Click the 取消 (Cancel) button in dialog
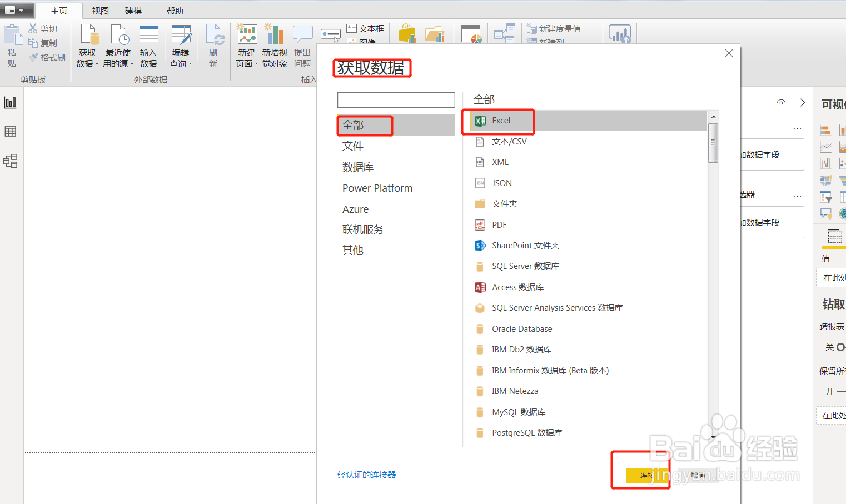The height and width of the screenshot is (504, 846). (698, 475)
